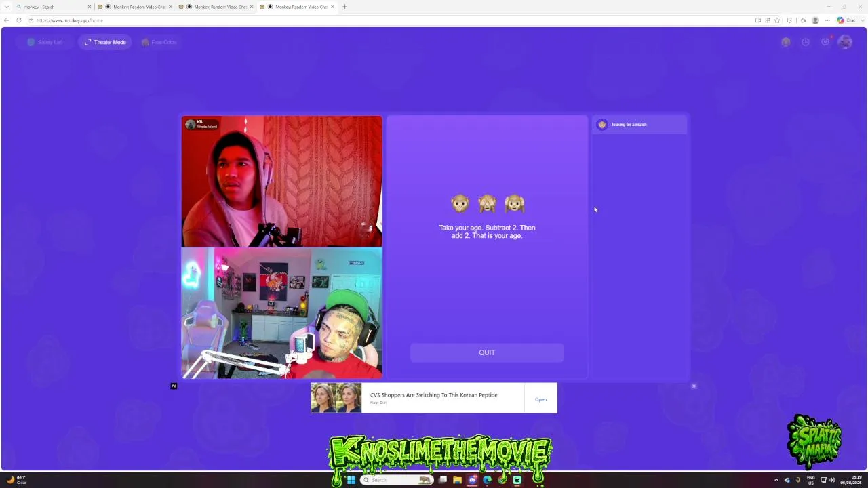Open the profile avatar in Monkey header

coord(844,42)
